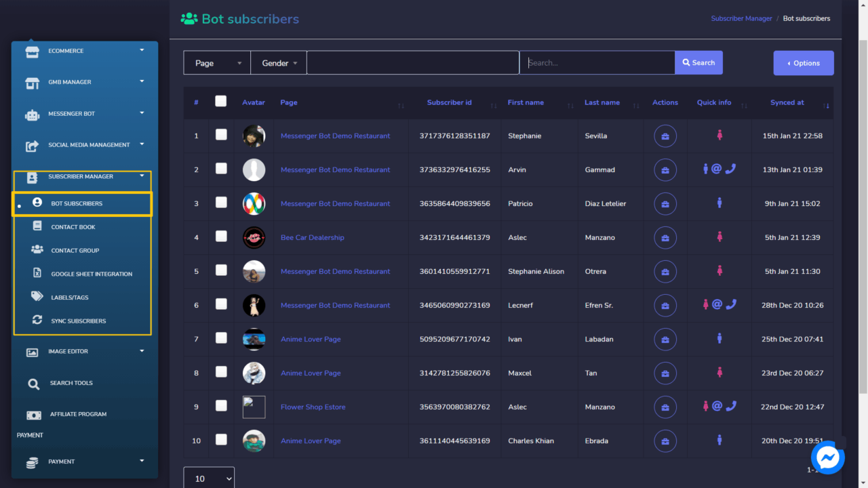Viewport: 868px width, 488px height.
Task: Open the Bee Car Dealership page link
Action: click(x=312, y=238)
